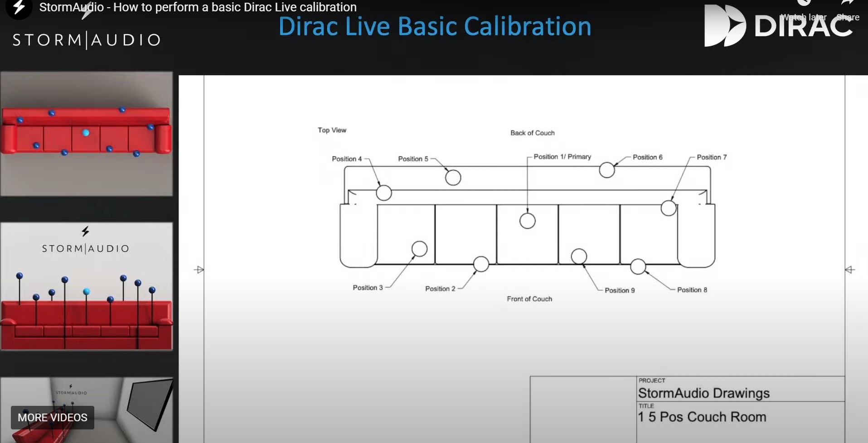
Task: Click the top-view red couch render thumbnail
Action: [x=87, y=134]
